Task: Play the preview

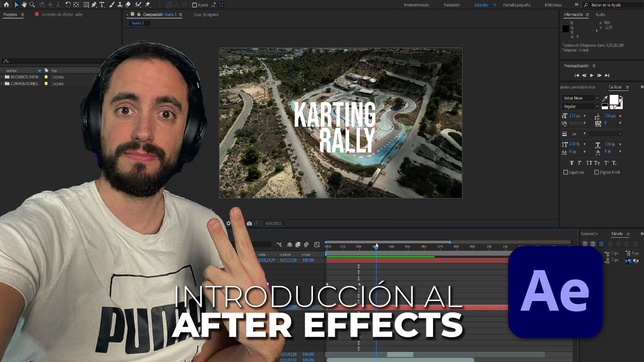Action: pyautogui.click(x=592, y=75)
